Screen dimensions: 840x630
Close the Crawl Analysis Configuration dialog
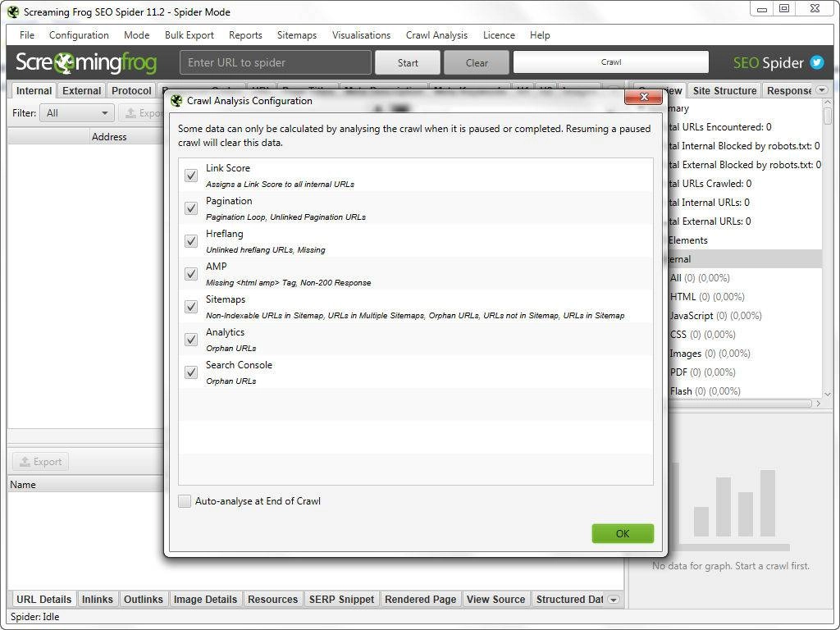coord(644,97)
